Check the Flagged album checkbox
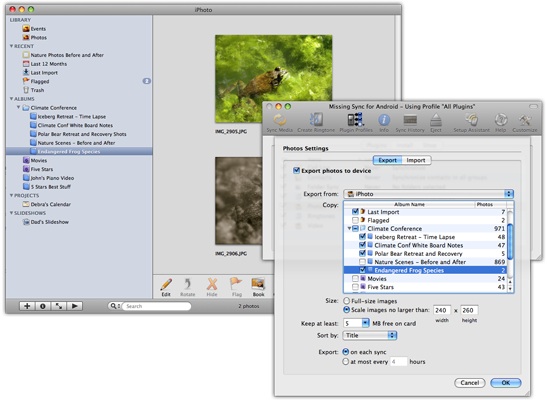 point(355,220)
